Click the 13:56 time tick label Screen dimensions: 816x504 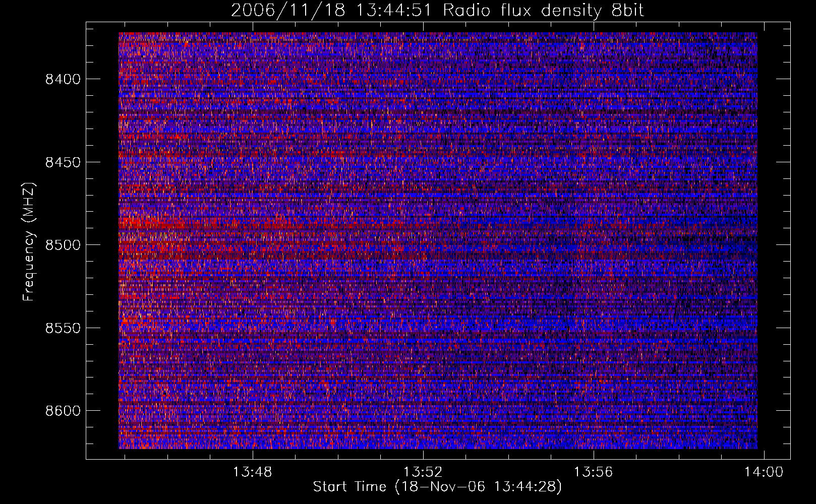594,472
